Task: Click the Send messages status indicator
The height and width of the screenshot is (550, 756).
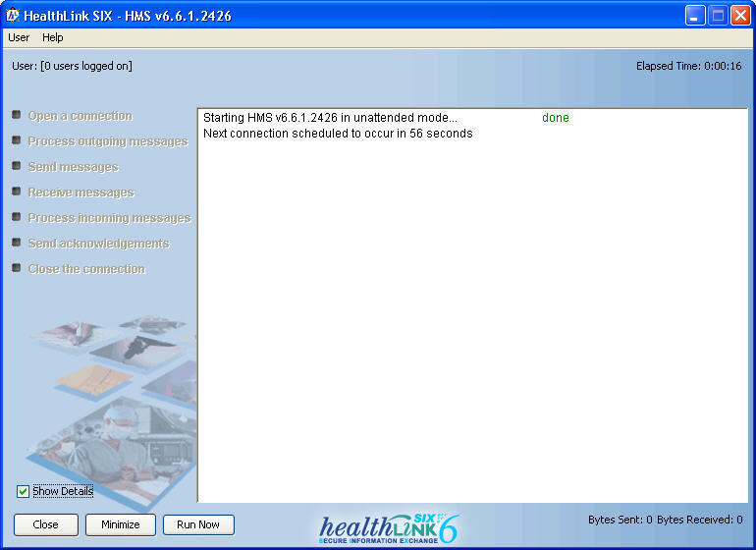Action: coord(17,166)
